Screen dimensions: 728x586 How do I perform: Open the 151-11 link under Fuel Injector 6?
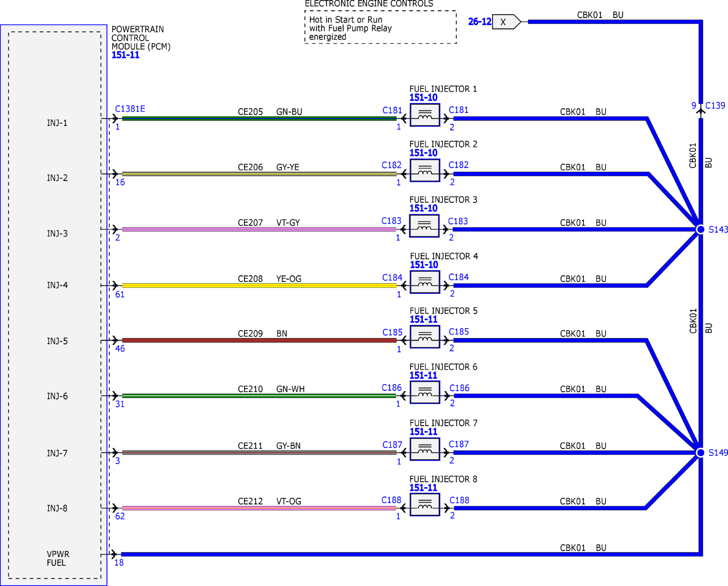[423, 375]
